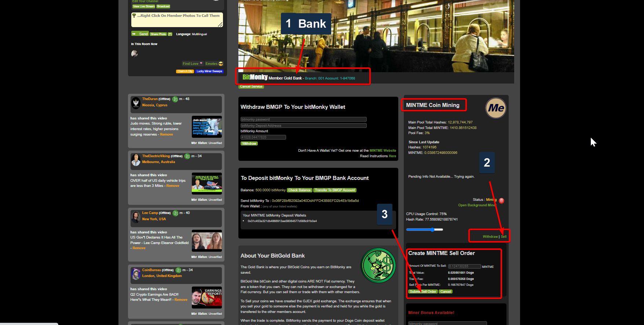Click New York, USA location link

[154, 219]
